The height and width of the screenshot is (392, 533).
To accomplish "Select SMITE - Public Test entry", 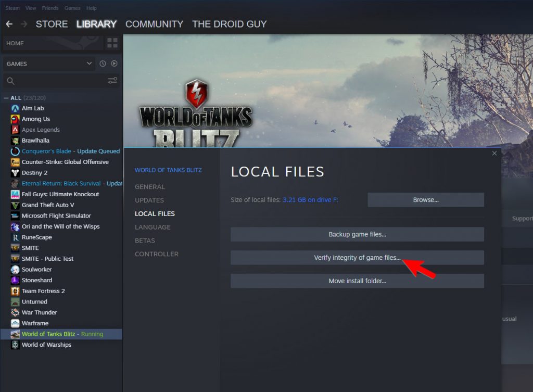I will coord(61,259).
